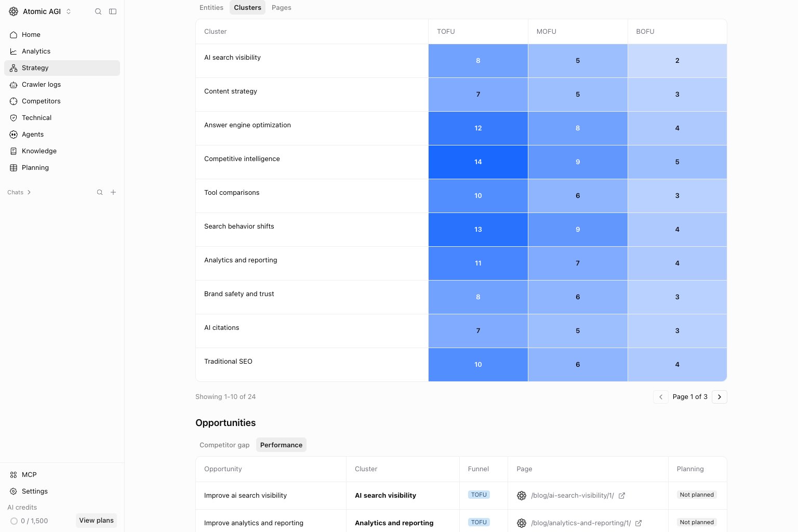The image size is (798, 532).
Task: Go to Knowledge in the sidebar
Action: click(62, 151)
